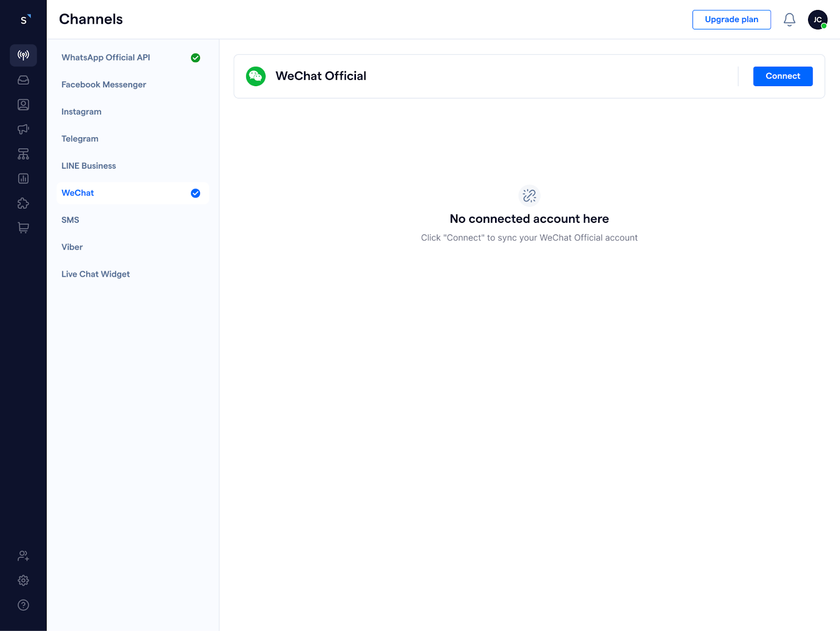Click the WeChat Official logo icon
840x631 pixels.
tap(256, 76)
